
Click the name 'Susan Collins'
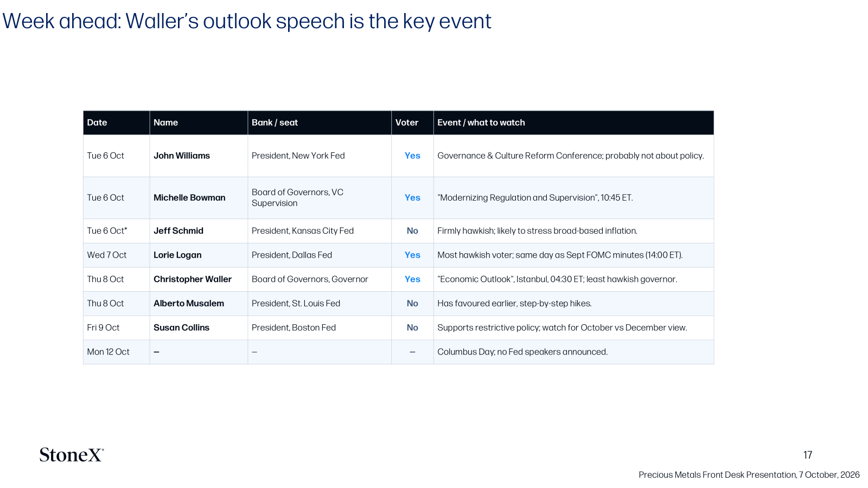point(181,328)
